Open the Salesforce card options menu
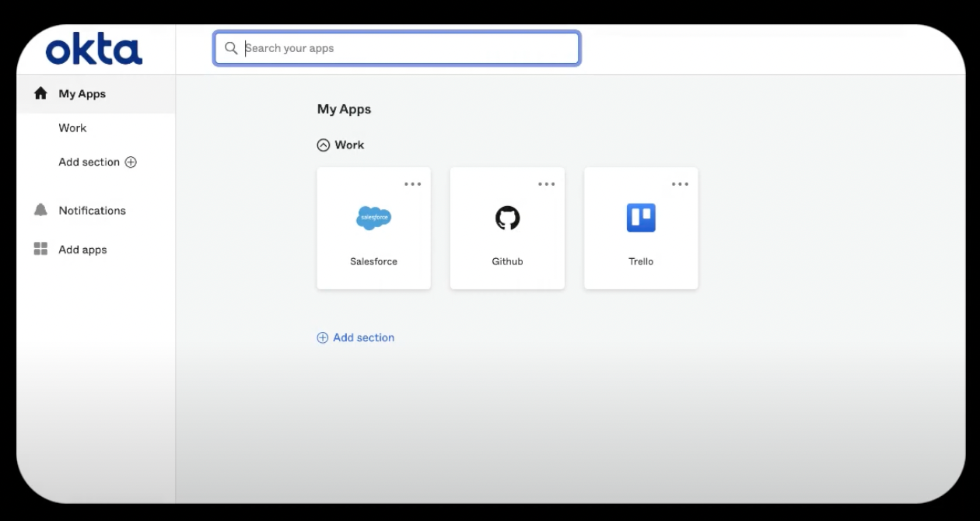 (412, 184)
